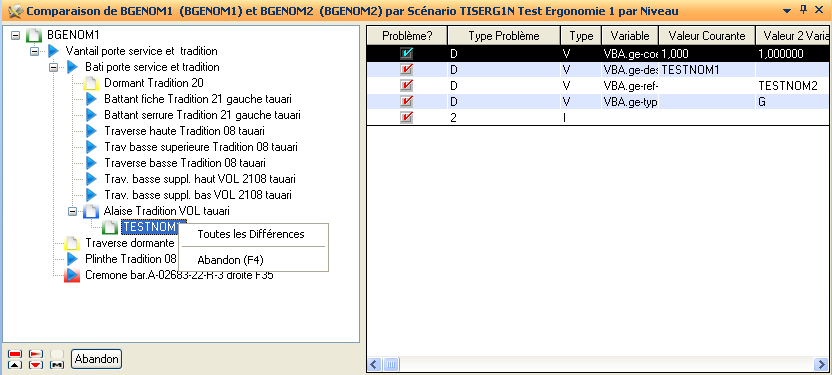Toggle the Problème checkbox in the first row
Screen dimensions: 832x375
(407, 53)
